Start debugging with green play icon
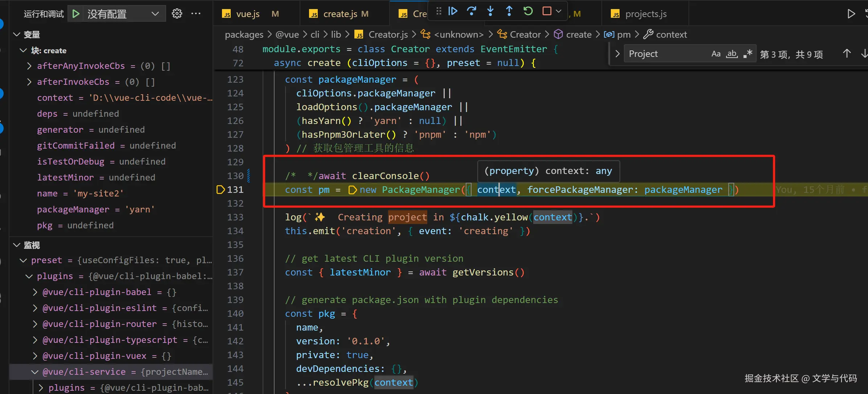The width and height of the screenshot is (868, 394). tap(76, 14)
